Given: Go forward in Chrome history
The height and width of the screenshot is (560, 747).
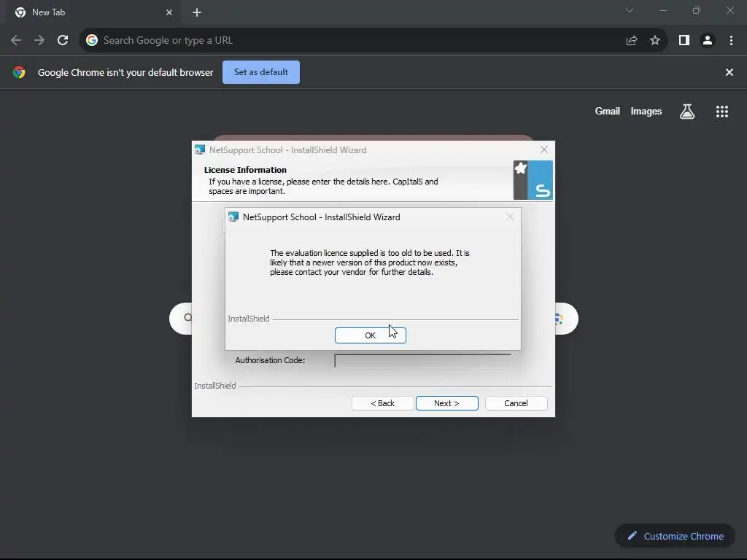Looking at the screenshot, I should coord(39,41).
